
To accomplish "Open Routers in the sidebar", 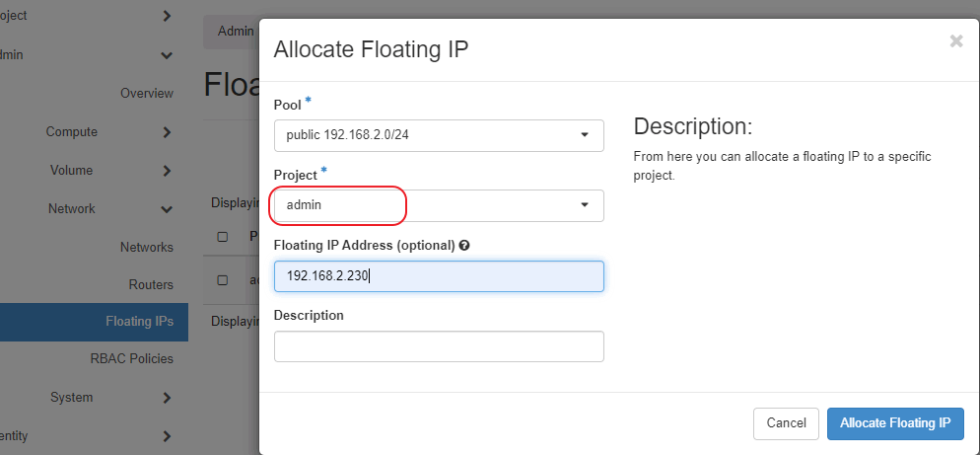I will (150, 285).
